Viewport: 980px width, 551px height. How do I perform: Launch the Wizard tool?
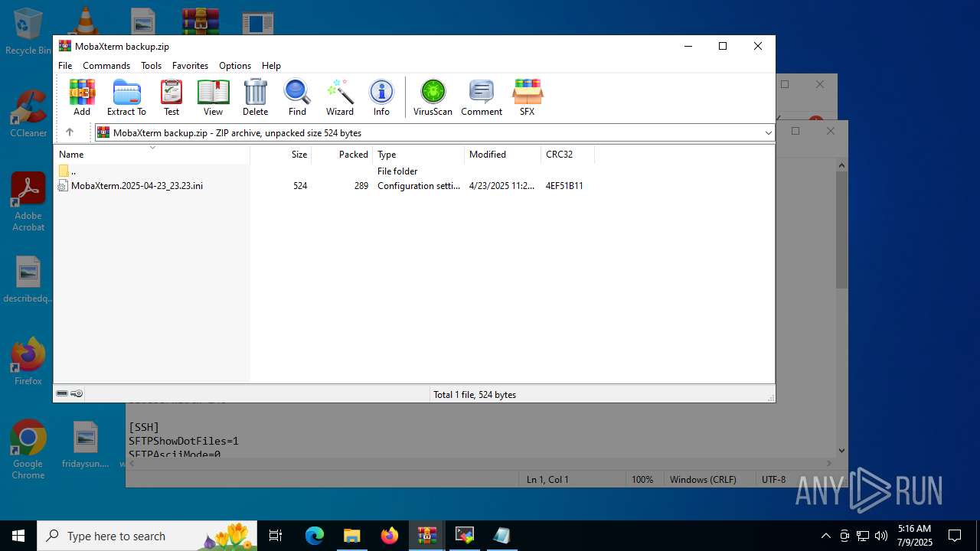tap(340, 97)
